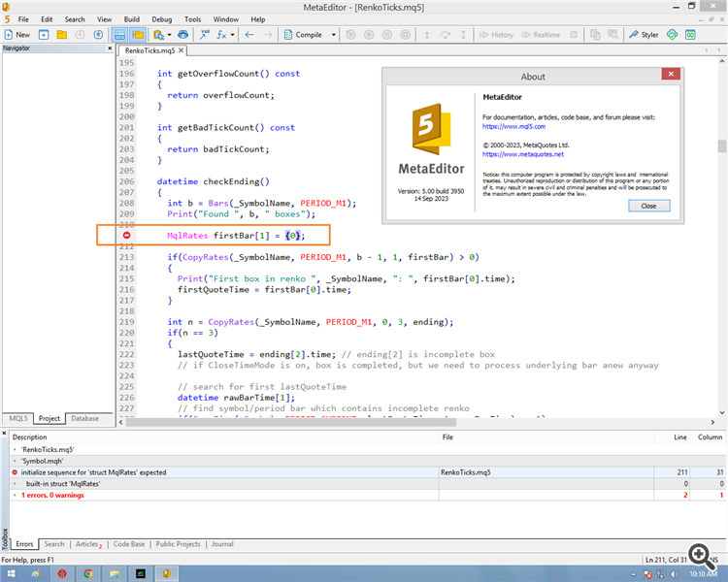The image size is (728, 582).
Task: Click the clipboard search icon in the toolbar
Action: point(159,35)
